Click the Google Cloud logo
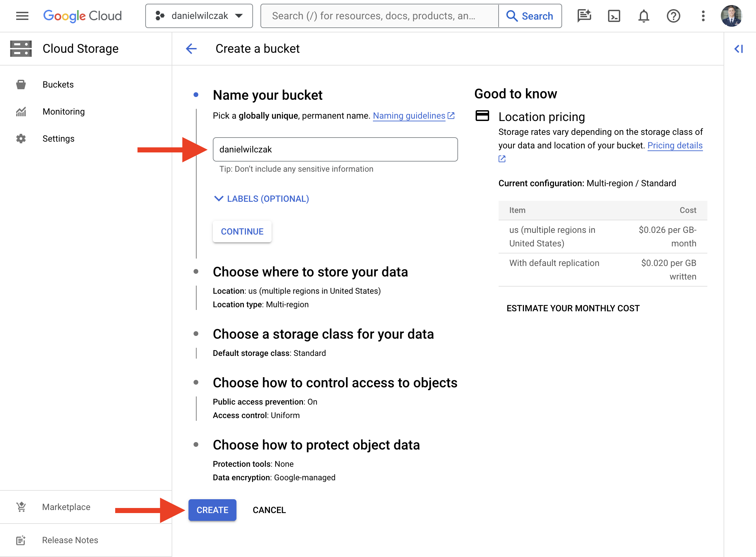This screenshot has width=756, height=557. coord(82,16)
